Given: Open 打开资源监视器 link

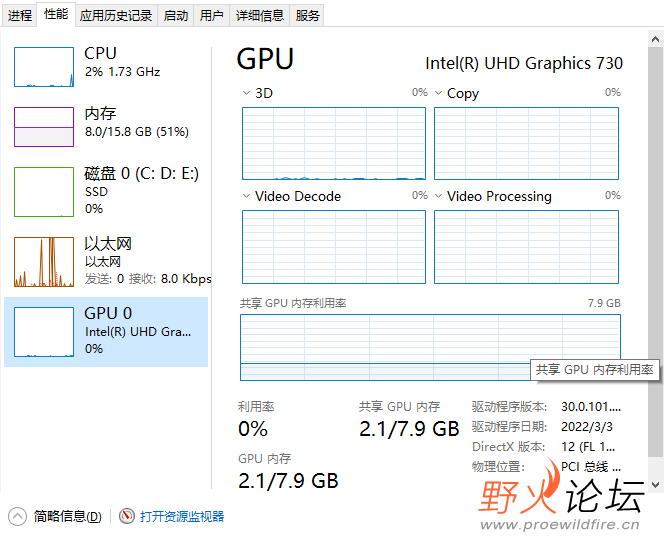Looking at the screenshot, I should [x=182, y=516].
